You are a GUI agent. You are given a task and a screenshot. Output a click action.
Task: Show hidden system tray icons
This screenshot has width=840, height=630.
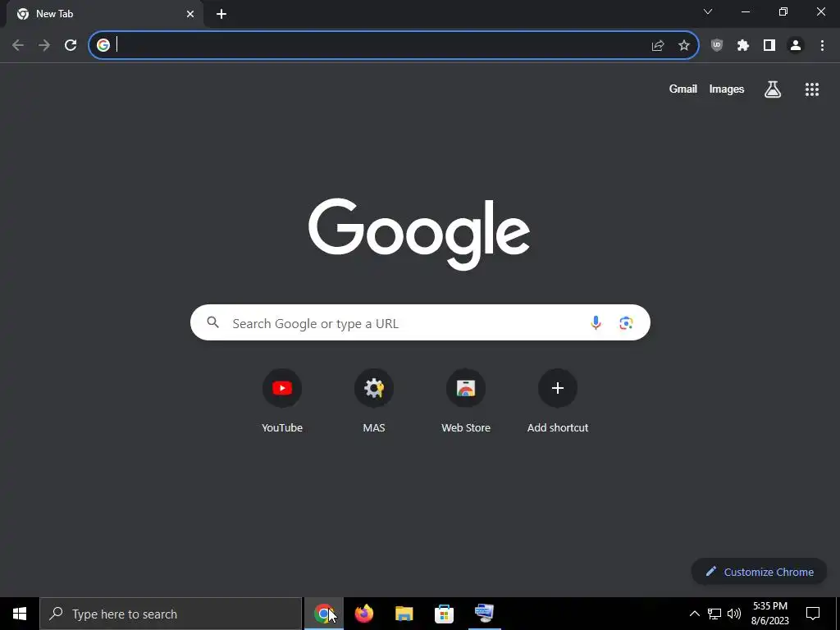[x=694, y=614]
